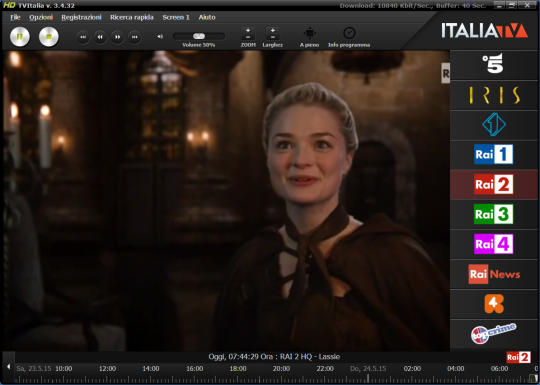Click the ITALIA TV logo
Screen dimensions: 540x385
[x=484, y=31]
